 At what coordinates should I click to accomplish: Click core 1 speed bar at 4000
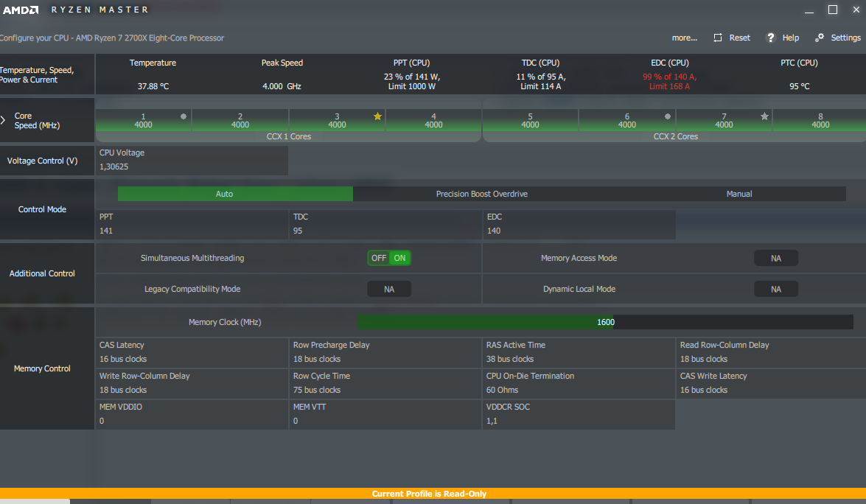point(143,120)
